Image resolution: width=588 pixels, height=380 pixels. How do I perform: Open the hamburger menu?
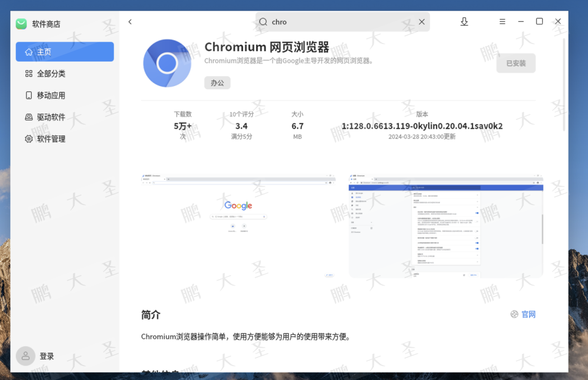point(502,22)
